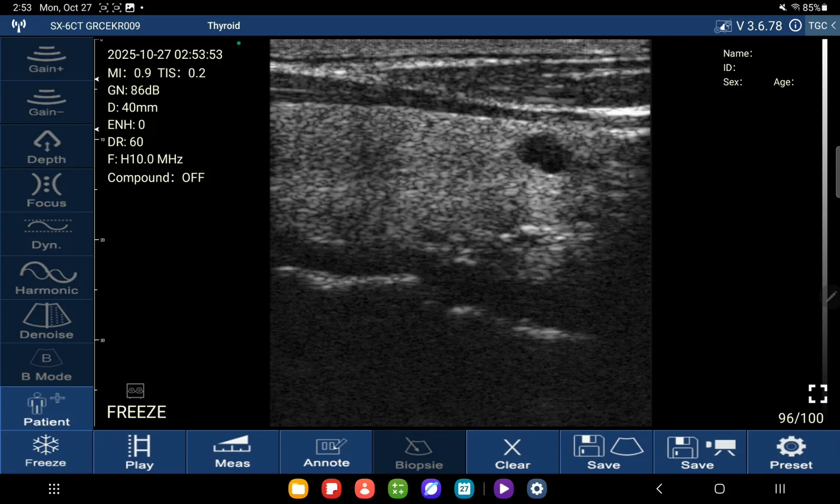Select the Thyroid exam label
Viewport: 840px width, 504px height.
(224, 26)
